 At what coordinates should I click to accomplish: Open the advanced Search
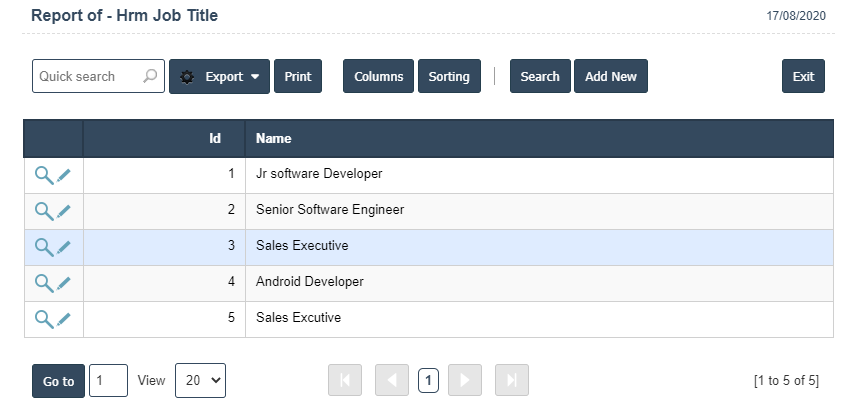coord(540,76)
